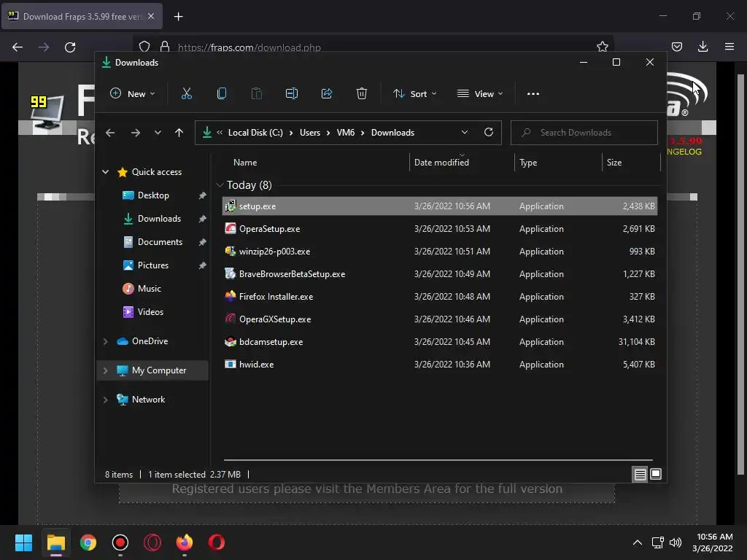This screenshot has width=747, height=560.
Task: Click the horizontal scrollbar in file list
Action: pos(438,460)
